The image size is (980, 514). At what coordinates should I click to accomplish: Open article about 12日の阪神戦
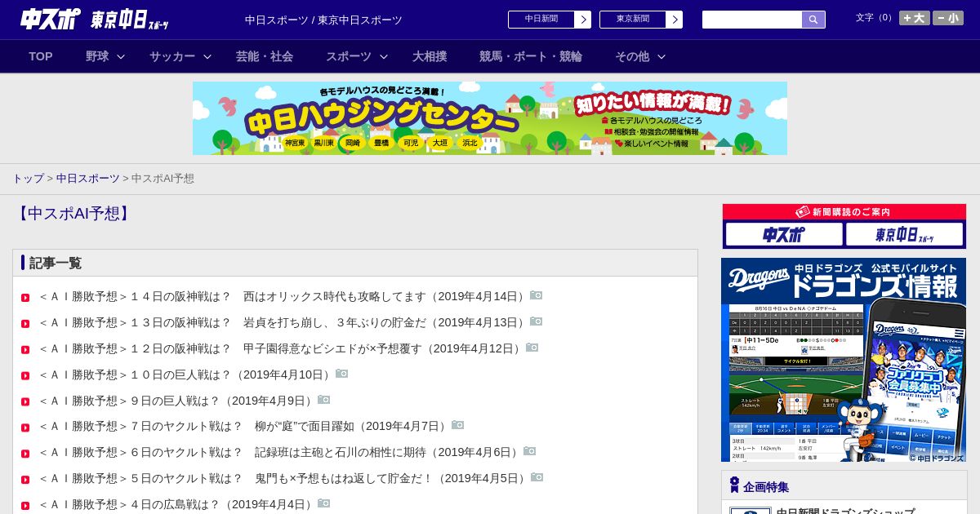(281, 348)
